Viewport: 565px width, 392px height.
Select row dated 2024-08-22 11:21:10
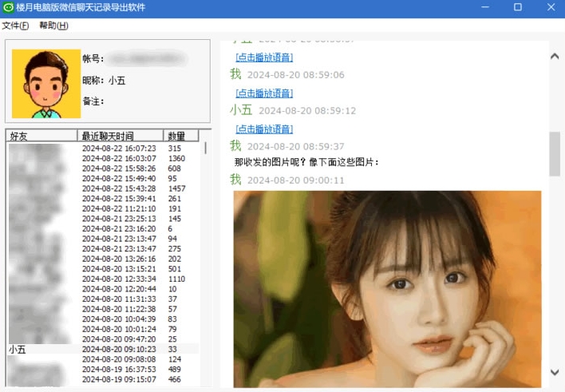coord(103,209)
